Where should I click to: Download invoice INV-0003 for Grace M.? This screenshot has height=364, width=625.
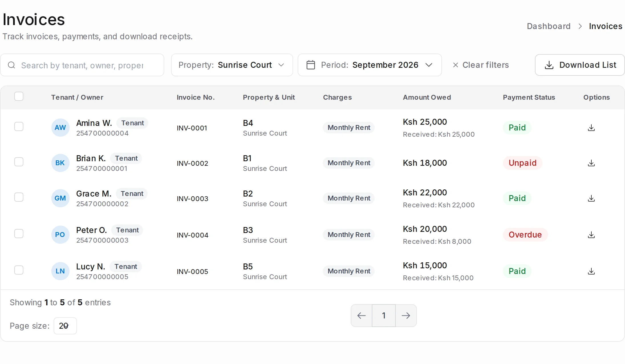point(591,198)
